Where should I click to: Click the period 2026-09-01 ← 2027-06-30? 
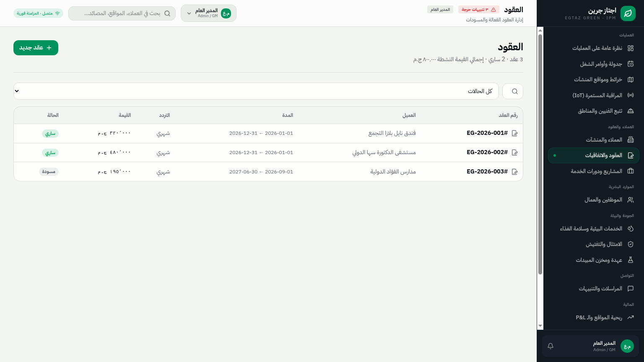point(261,172)
